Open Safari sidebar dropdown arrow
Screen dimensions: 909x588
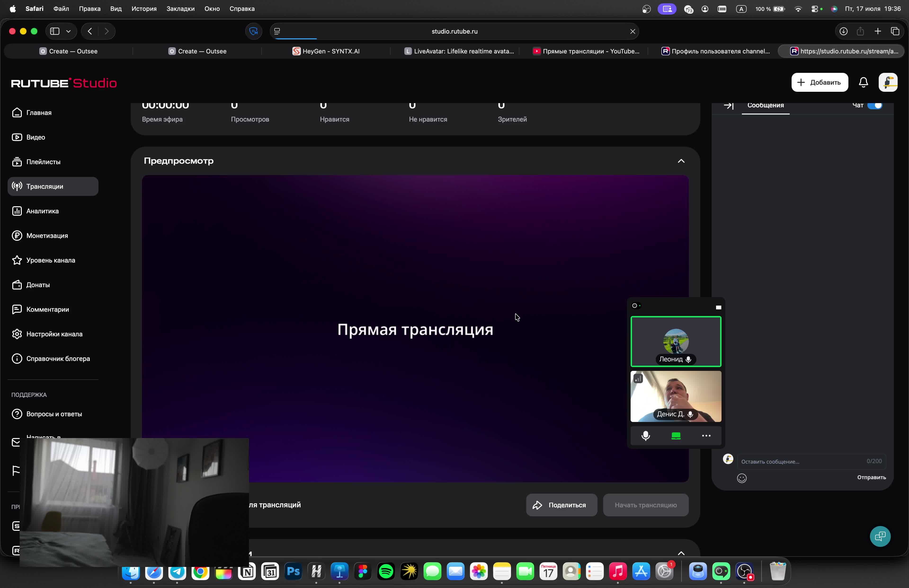68,31
